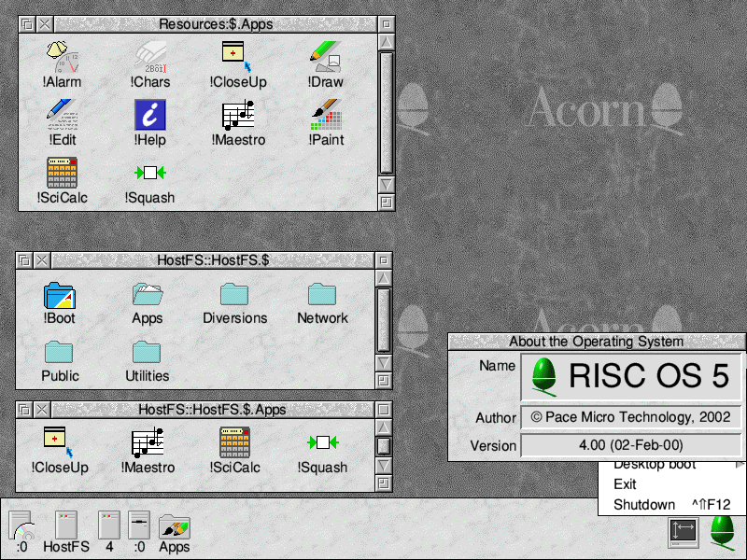The height and width of the screenshot is (560, 747).
Task: Open the Diversions folder
Action: click(235, 303)
